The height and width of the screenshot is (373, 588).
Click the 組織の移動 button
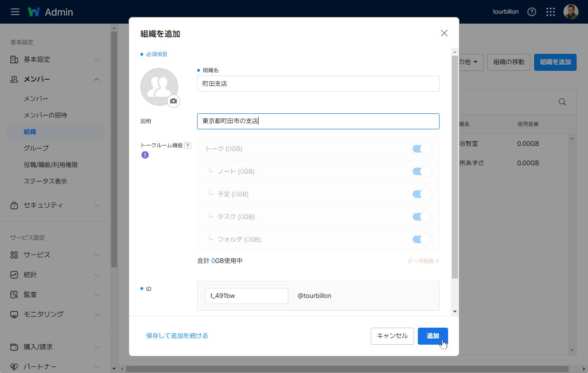pos(509,62)
